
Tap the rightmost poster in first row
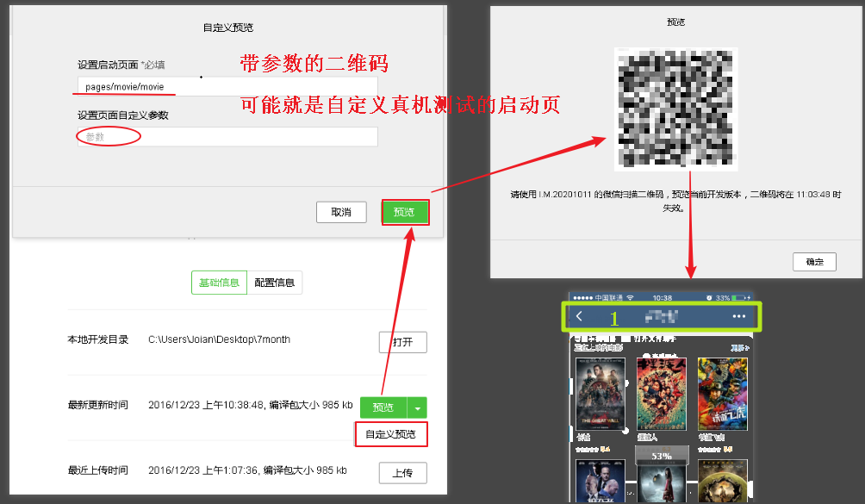722,394
